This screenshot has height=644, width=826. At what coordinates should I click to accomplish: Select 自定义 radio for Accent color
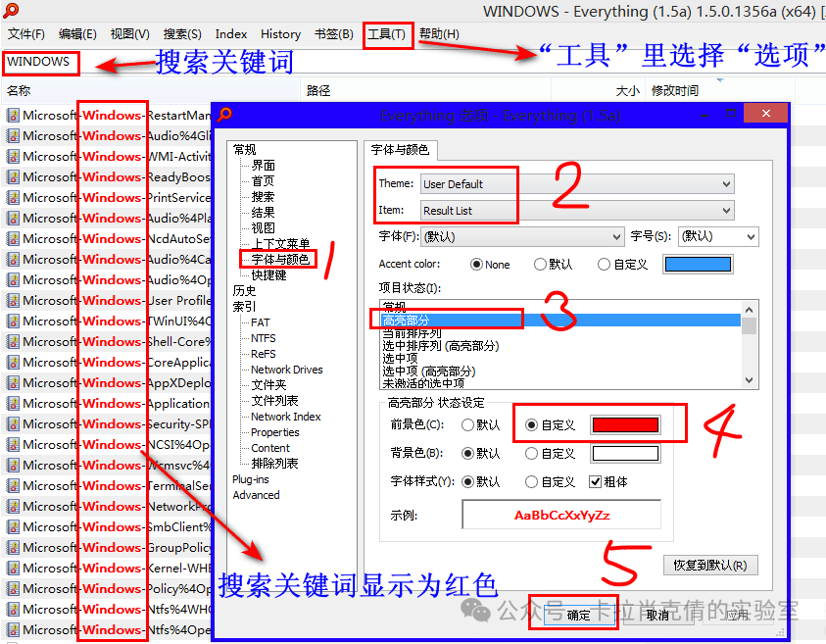coord(605,265)
